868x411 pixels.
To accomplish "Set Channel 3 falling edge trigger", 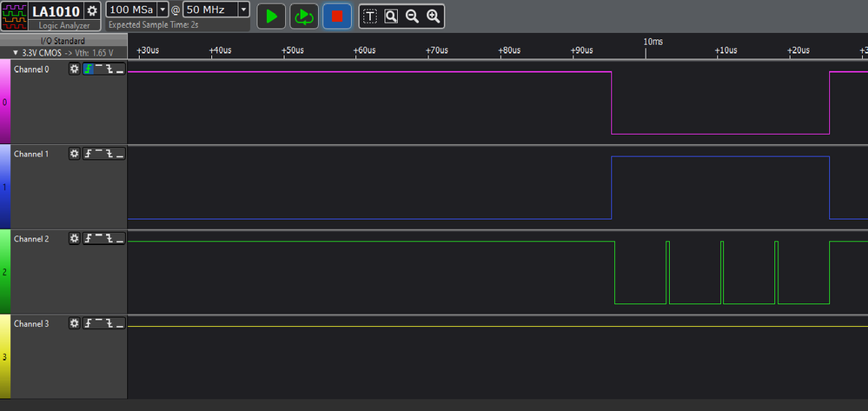I will click(x=109, y=323).
